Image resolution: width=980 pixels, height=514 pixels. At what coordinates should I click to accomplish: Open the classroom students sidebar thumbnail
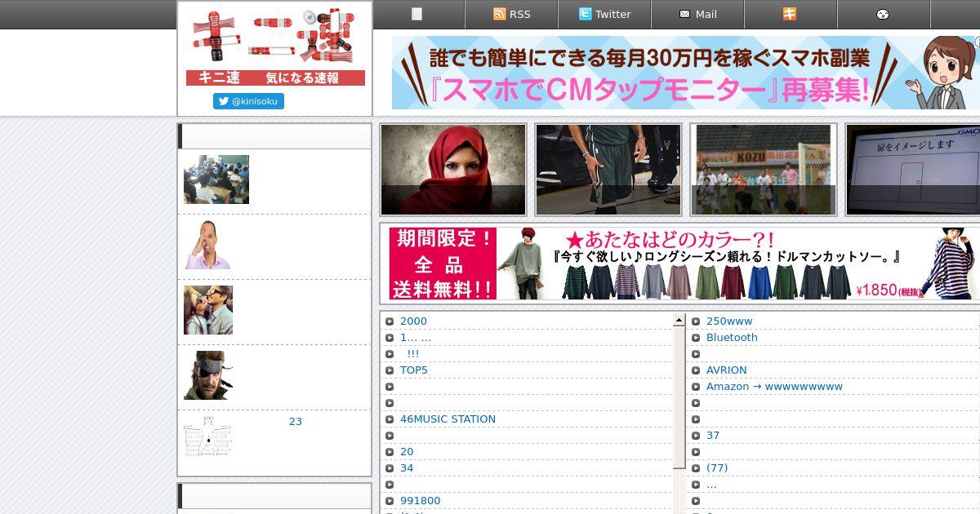216,179
